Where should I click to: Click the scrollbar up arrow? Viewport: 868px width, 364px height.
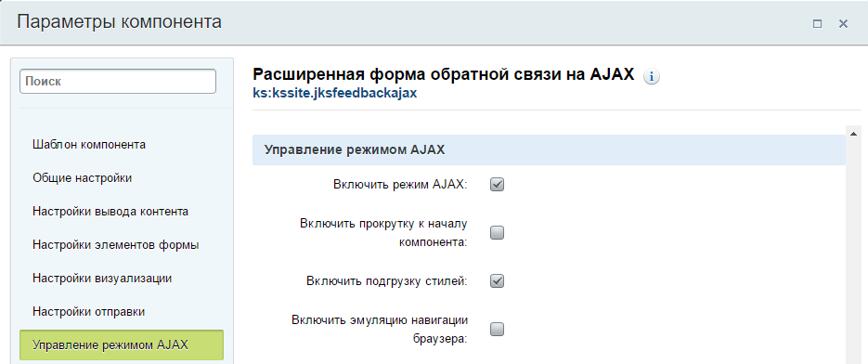[853, 134]
